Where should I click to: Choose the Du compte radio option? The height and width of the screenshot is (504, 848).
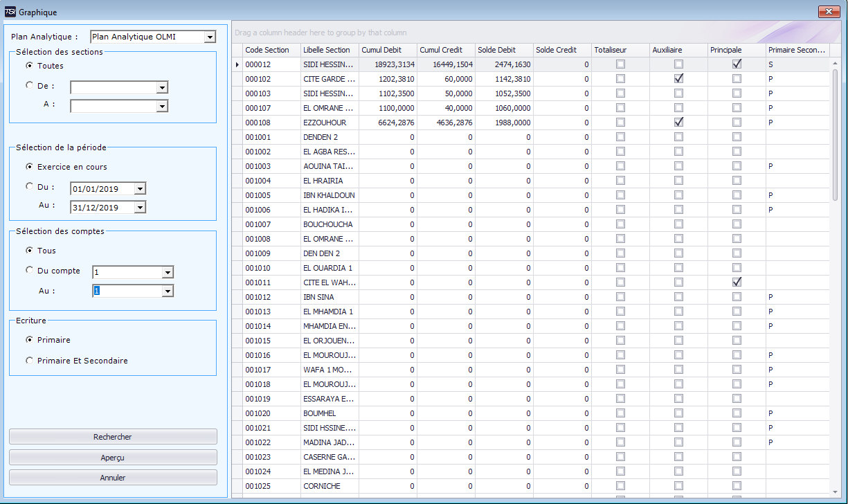click(29, 271)
